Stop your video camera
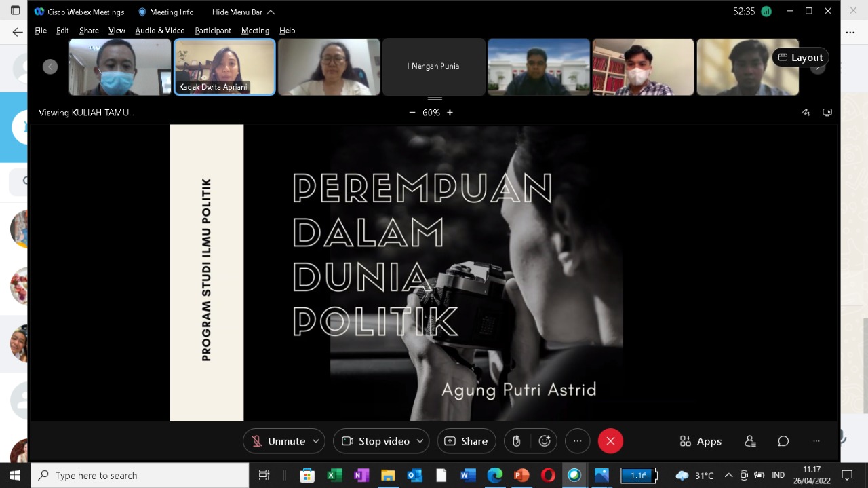The height and width of the screenshot is (488, 868). click(376, 441)
